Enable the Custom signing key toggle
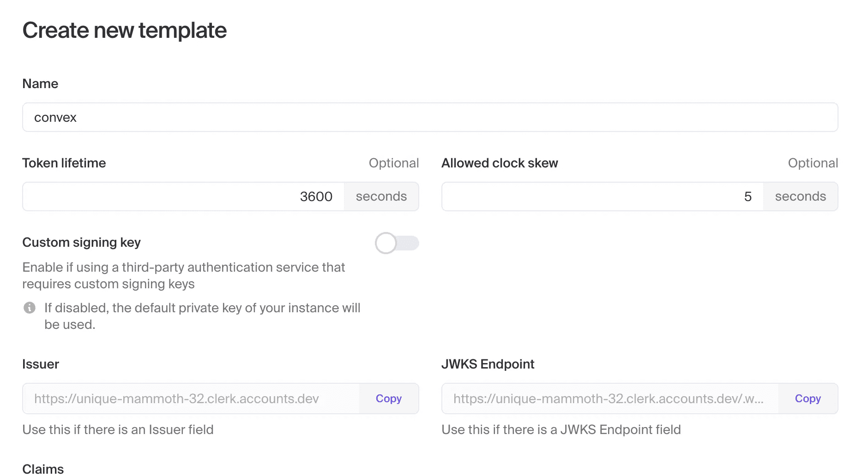 click(397, 243)
